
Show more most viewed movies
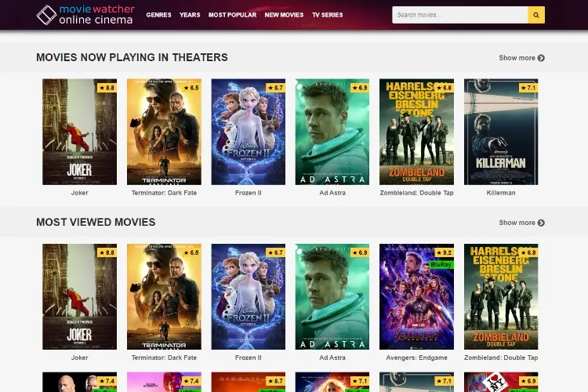(x=521, y=223)
